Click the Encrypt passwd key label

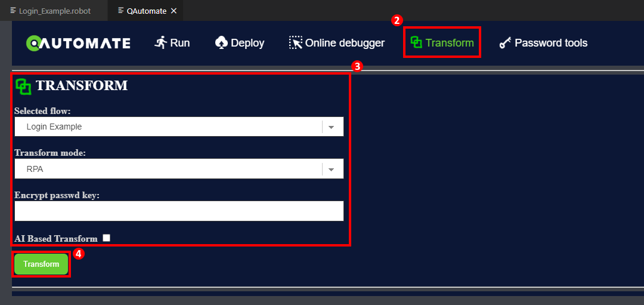[57, 195]
